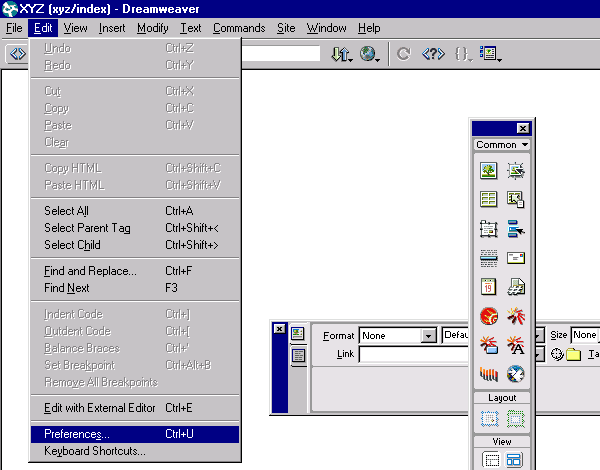
Task: Choose Preferences from the Edit menu
Action: (77, 434)
